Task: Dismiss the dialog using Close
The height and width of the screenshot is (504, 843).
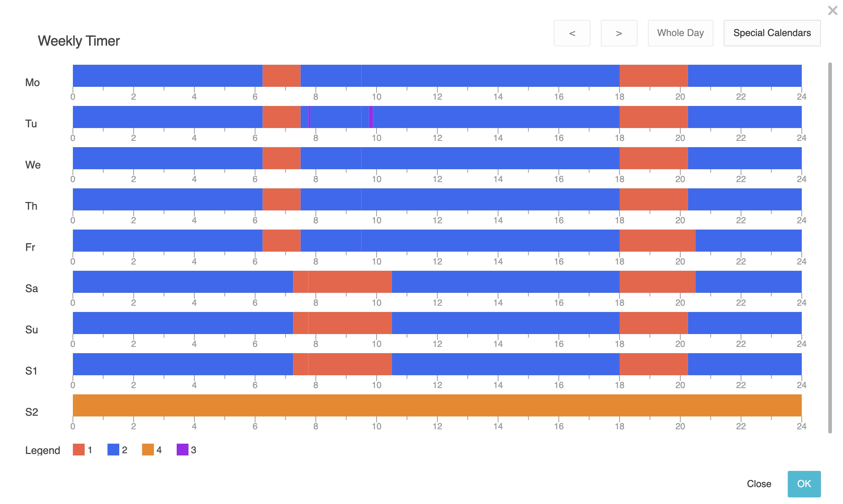Action: coord(759,484)
